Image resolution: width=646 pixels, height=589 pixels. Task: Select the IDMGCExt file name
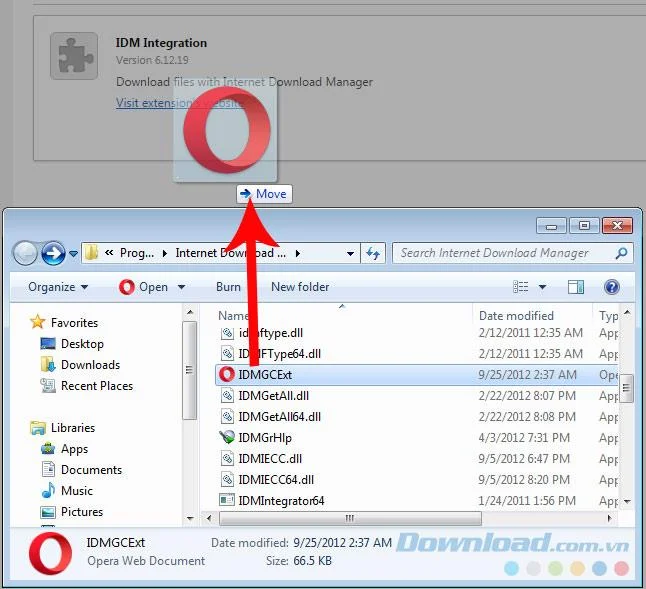[x=265, y=374]
